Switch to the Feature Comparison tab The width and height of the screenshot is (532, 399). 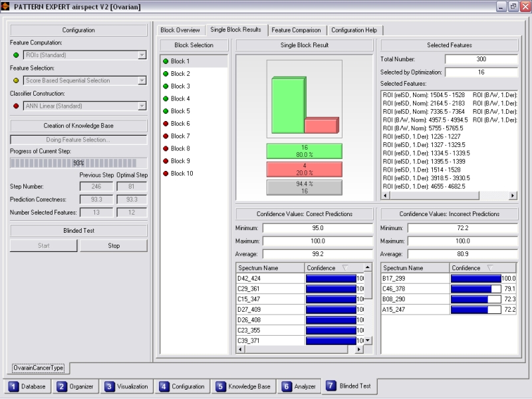tap(296, 30)
